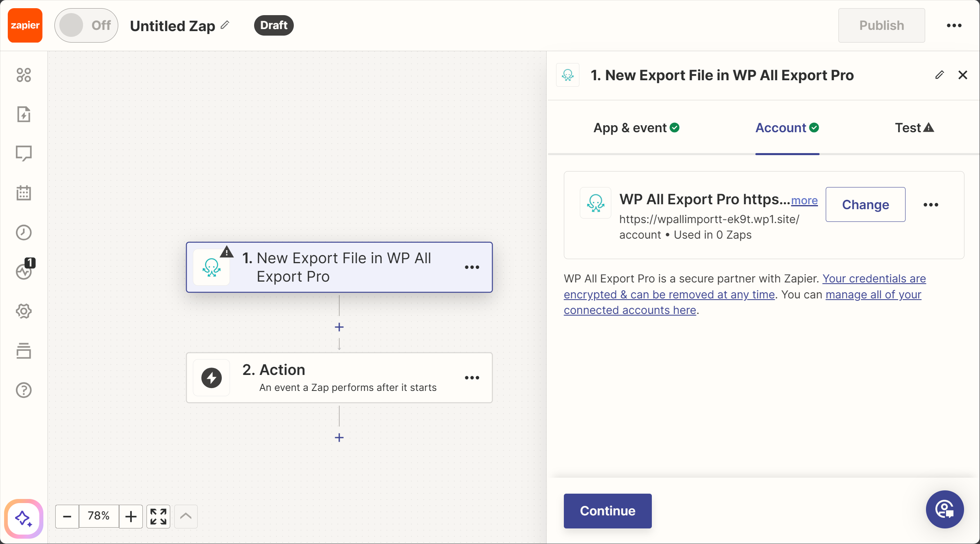Rename Zap using title pencil icon
Viewport: 980px width, 544px height.
225,25
